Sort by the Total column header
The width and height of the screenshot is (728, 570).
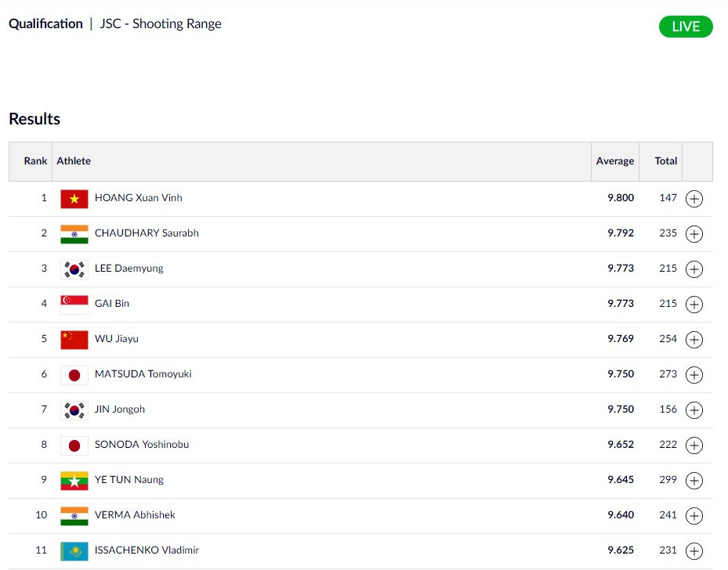coord(666,161)
